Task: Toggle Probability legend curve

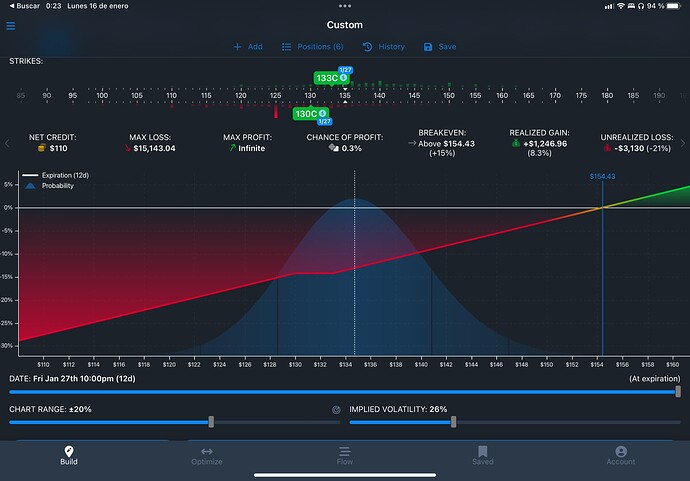Action: [x=49, y=186]
